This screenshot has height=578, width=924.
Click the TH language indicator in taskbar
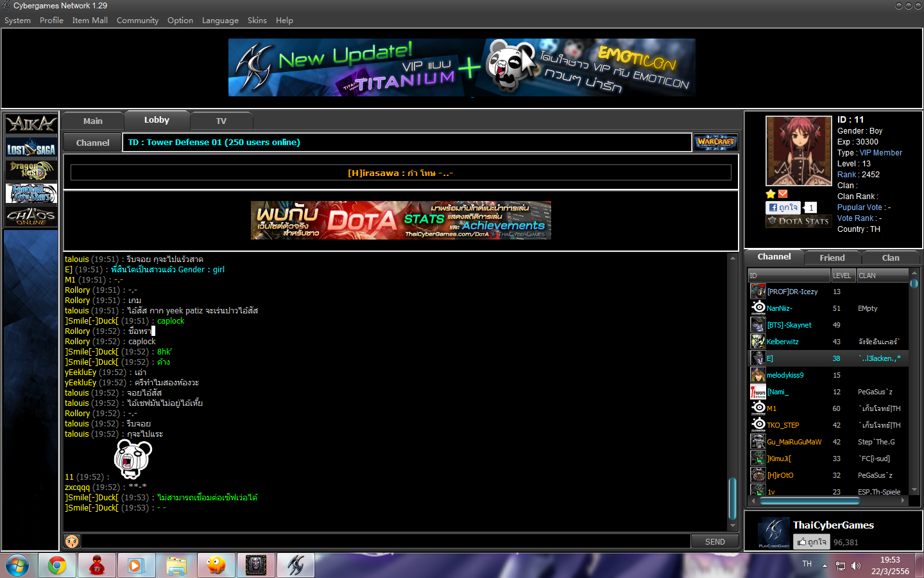807,564
